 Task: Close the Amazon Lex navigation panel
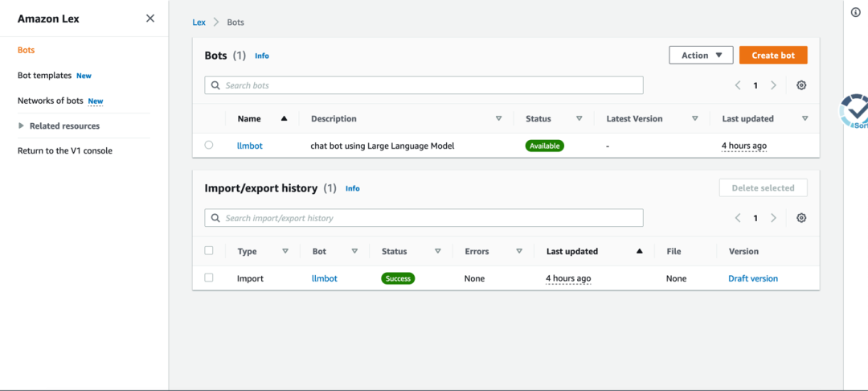point(150,19)
